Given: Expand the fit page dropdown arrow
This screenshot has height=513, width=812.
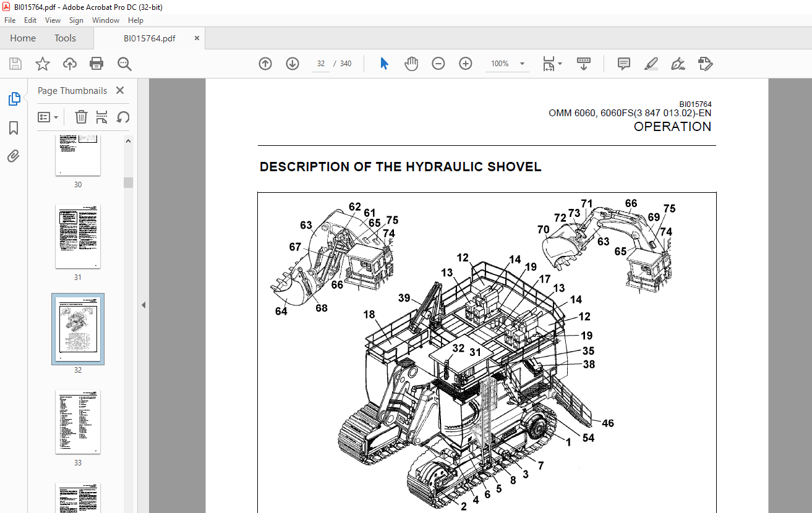Looking at the screenshot, I should point(560,64).
